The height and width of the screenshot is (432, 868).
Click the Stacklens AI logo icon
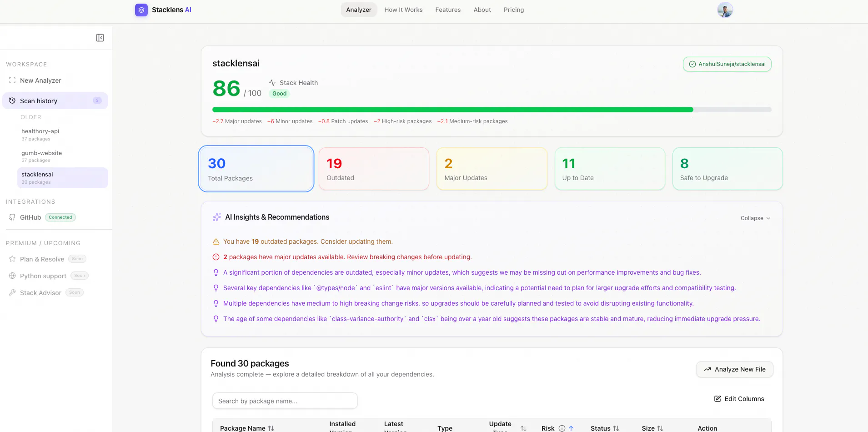pos(141,10)
